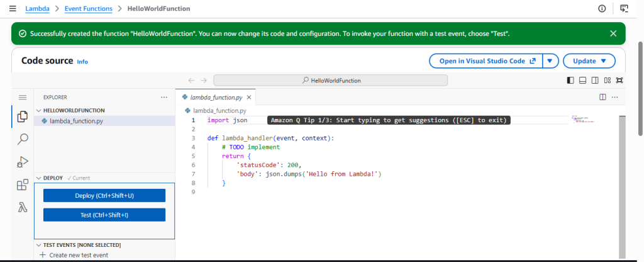Open the AWS Lambda icon in activity bar
Screen dimensions: 644x262
23,207
